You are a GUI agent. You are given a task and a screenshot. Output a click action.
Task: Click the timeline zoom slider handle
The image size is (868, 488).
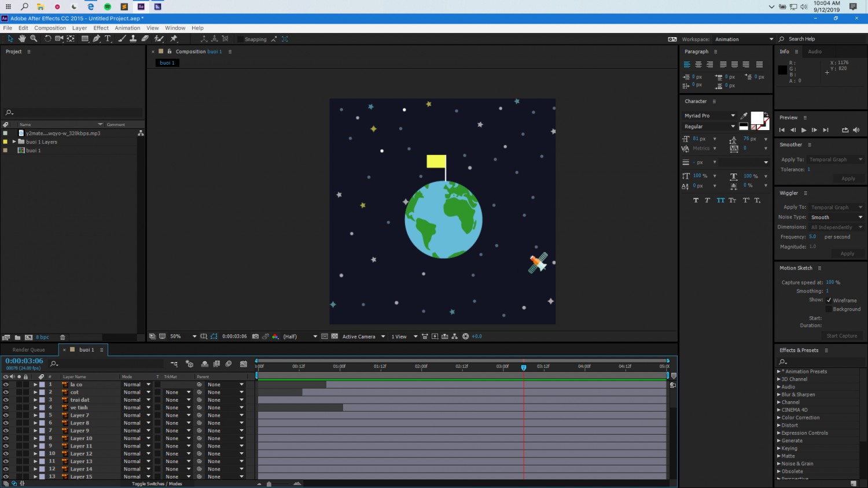click(x=269, y=484)
